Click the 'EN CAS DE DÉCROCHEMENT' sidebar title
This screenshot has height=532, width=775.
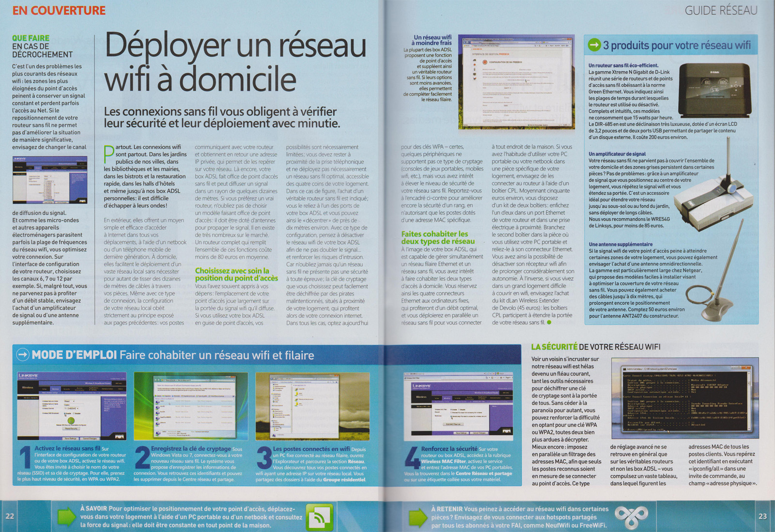[x=43, y=50]
